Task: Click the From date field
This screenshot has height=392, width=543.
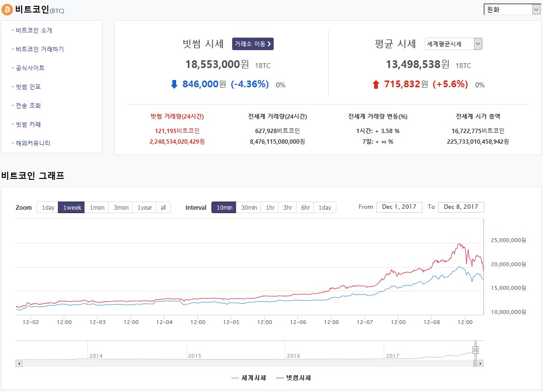Action: pos(399,207)
